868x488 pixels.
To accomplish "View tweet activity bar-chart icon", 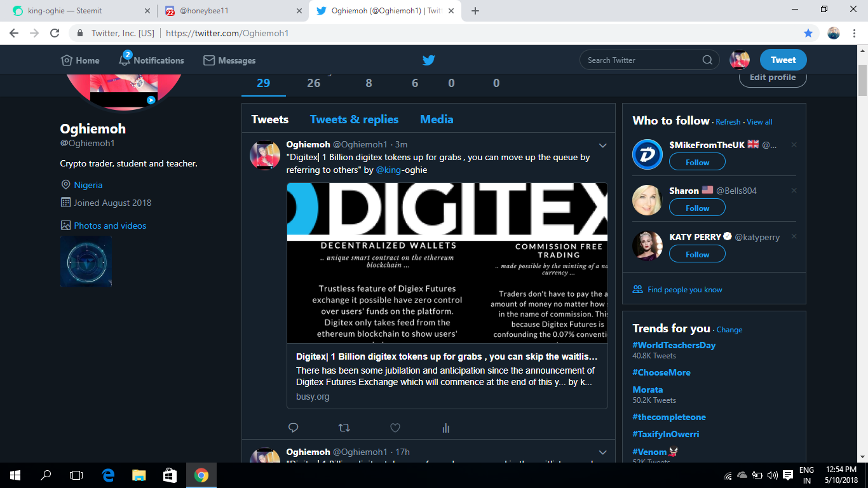I will pos(445,428).
